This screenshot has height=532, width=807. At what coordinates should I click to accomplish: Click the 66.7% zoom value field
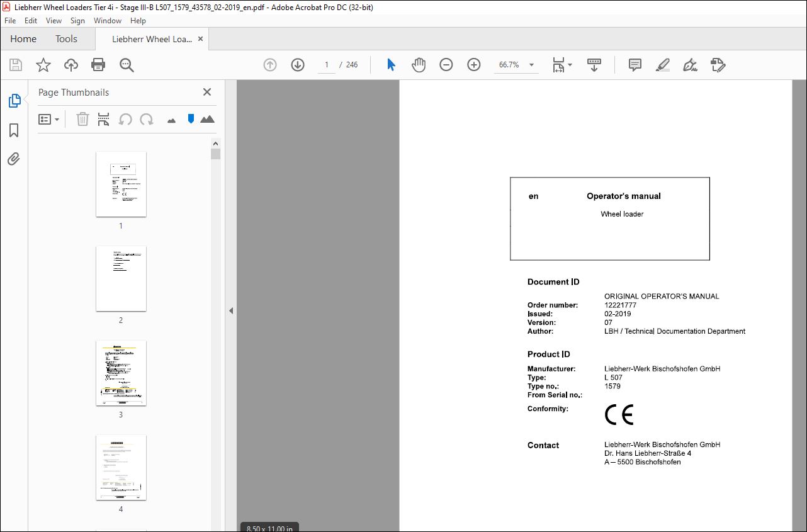509,65
